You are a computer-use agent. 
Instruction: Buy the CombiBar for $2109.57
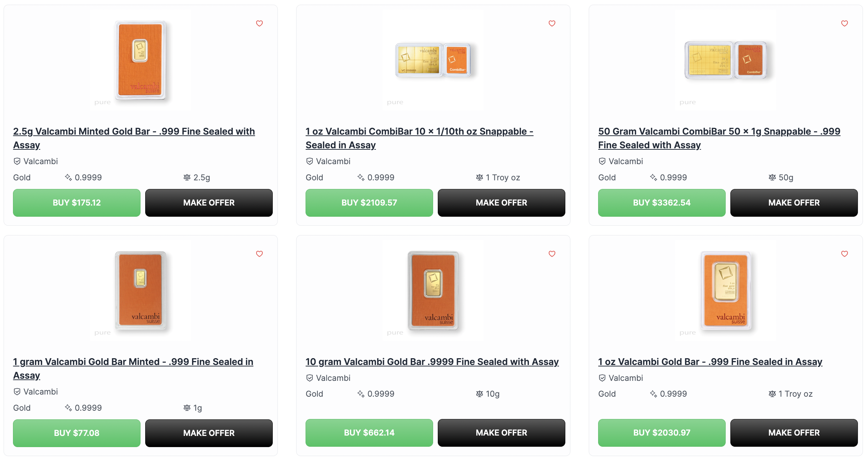[369, 203]
